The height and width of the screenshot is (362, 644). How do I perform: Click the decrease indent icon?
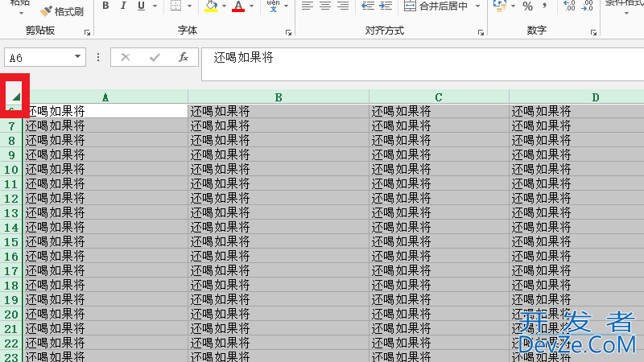tap(368, 6)
